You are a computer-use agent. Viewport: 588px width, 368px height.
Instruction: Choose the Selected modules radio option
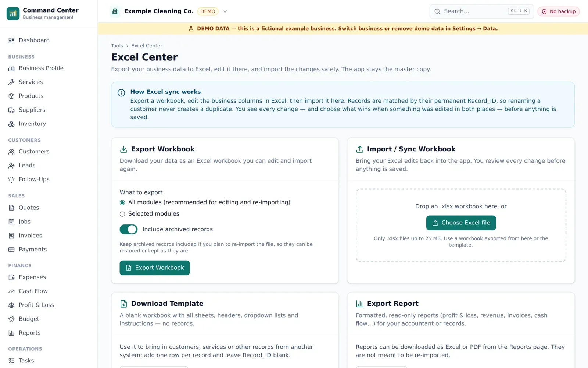tap(122, 214)
